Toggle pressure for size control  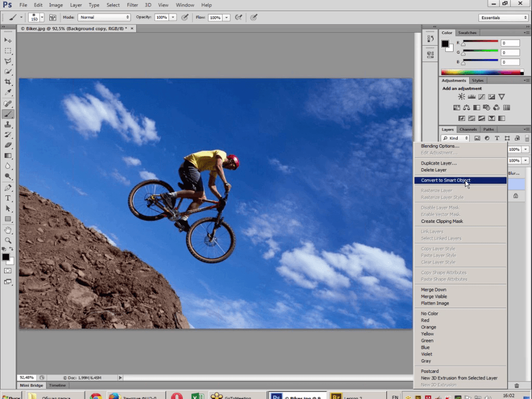(254, 17)
